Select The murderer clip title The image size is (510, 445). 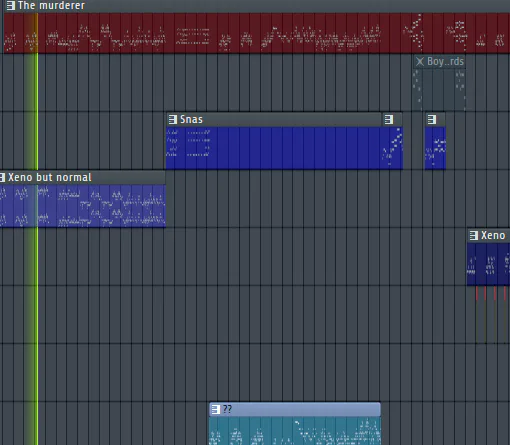(51, 5)
